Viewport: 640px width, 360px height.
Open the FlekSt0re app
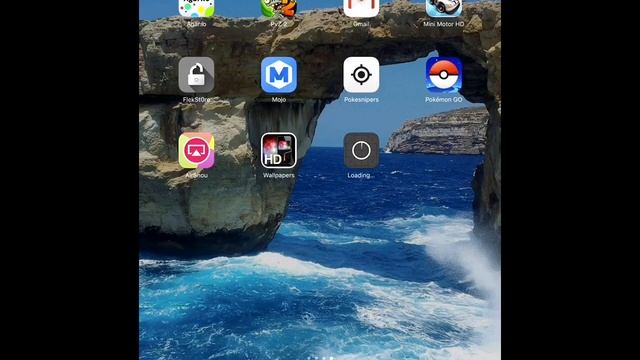click(196, 75)
